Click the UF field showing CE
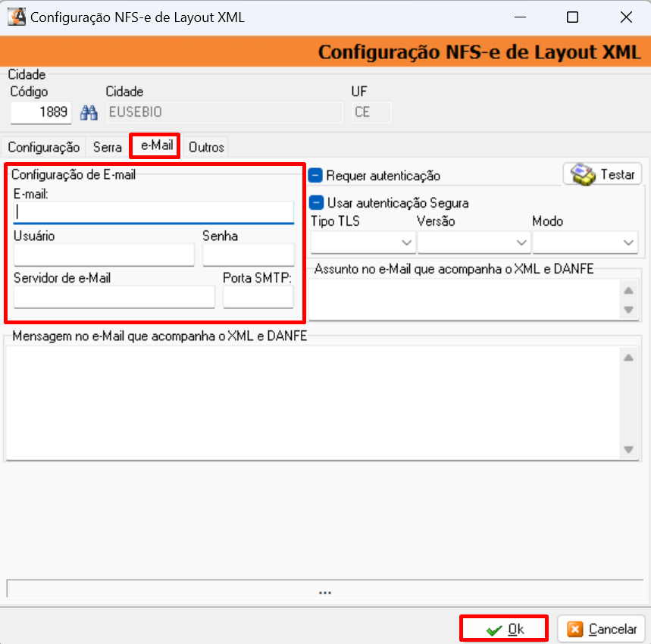651x644 pixels. coord(372,112)
